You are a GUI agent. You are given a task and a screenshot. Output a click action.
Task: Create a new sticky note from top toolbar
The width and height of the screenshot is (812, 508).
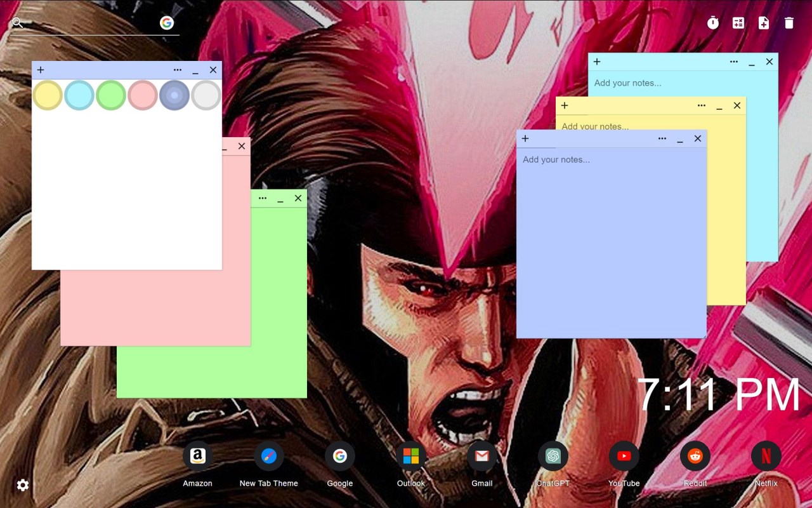coord(764,23)
